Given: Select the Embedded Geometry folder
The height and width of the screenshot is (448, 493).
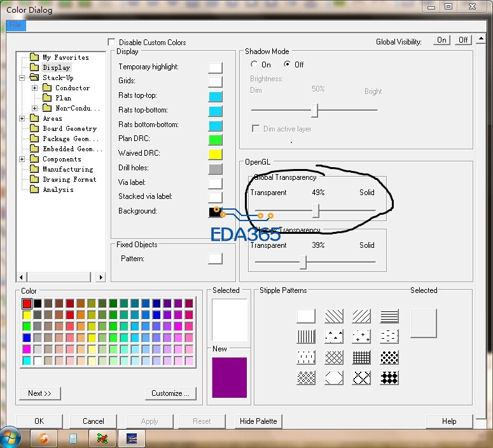Looking at the screenshot, I should click(66, 149).
